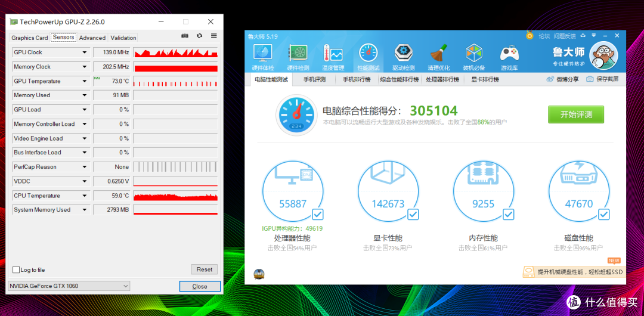Select the Sensors tab in GPU-Z
This screenshot has height=316, width=644.
pos(64,37)
